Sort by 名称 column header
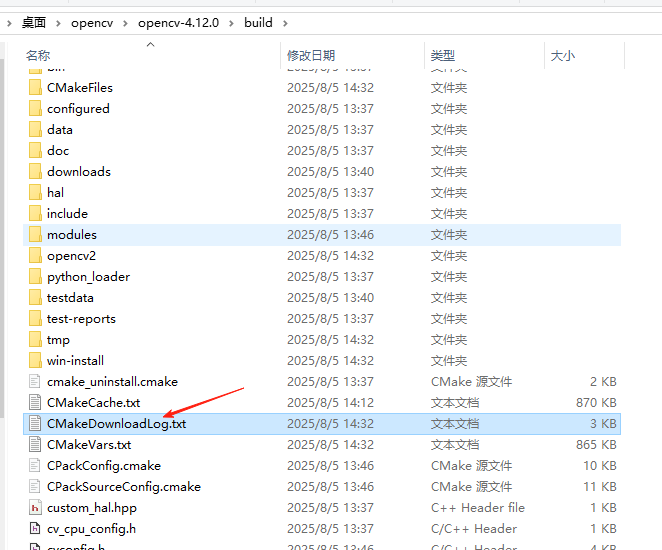The height and width of the screenshot is (550, 662). point(38,55)
